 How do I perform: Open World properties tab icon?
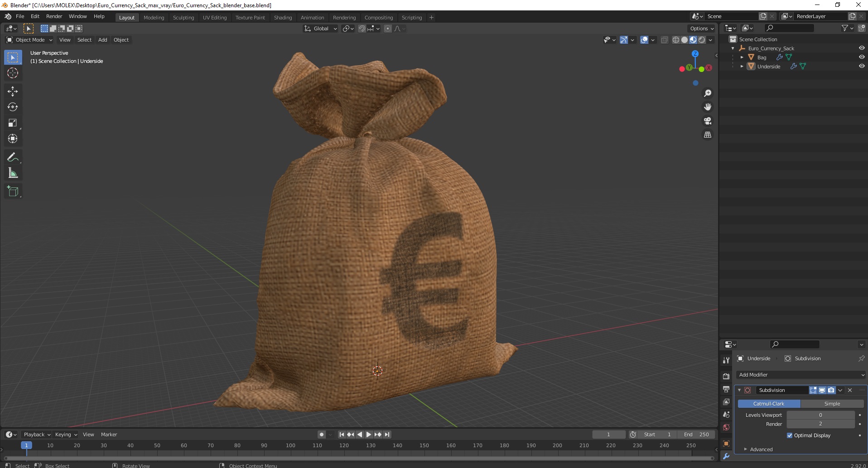pyautogui.click(x=726, y=427)
